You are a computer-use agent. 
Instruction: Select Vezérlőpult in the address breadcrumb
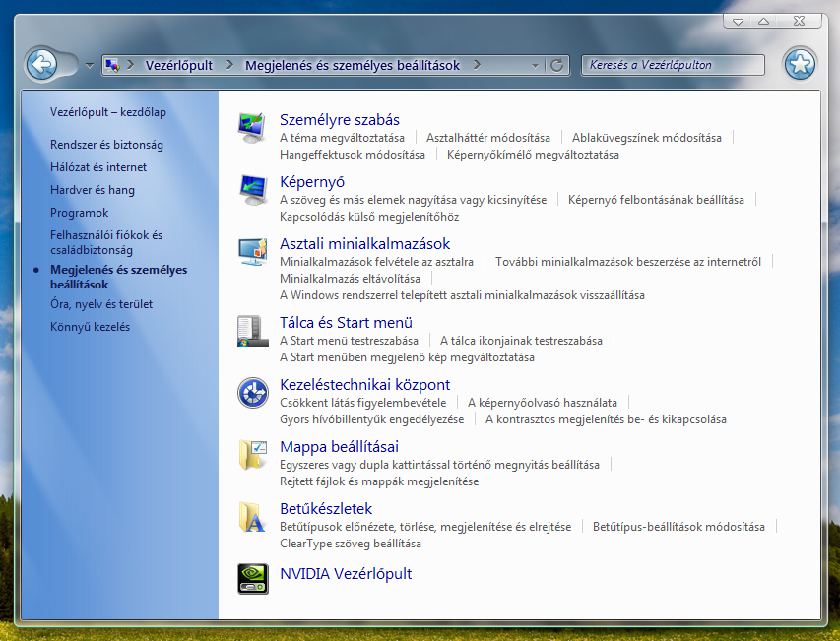point(179,65)
